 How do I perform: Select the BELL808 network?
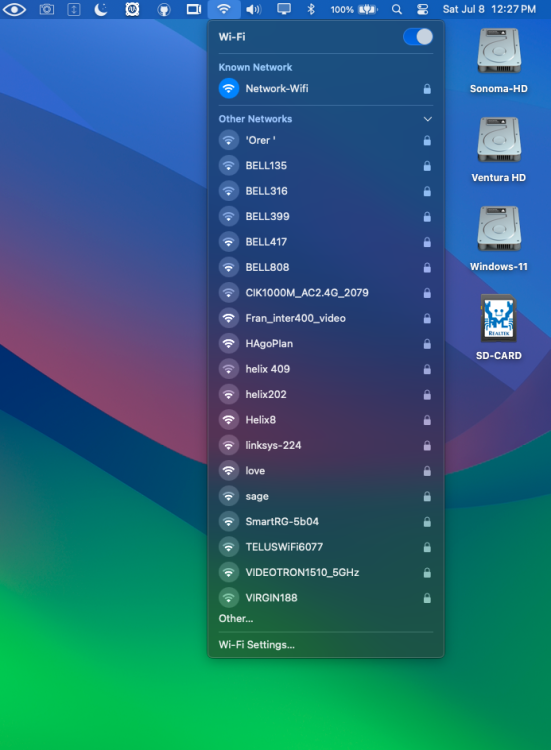pos(326,267)
